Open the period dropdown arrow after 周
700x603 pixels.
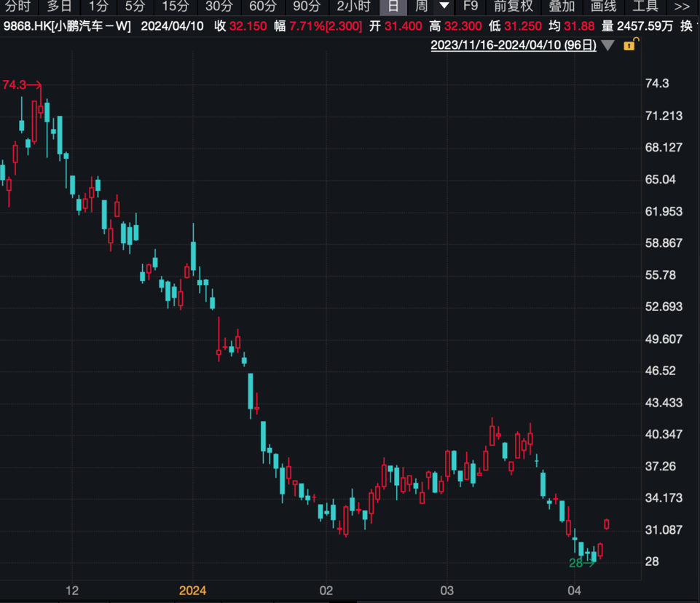444,7
